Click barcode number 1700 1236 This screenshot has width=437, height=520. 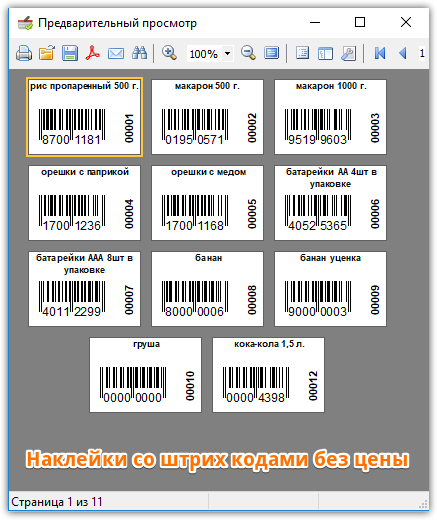click(71, 226)
